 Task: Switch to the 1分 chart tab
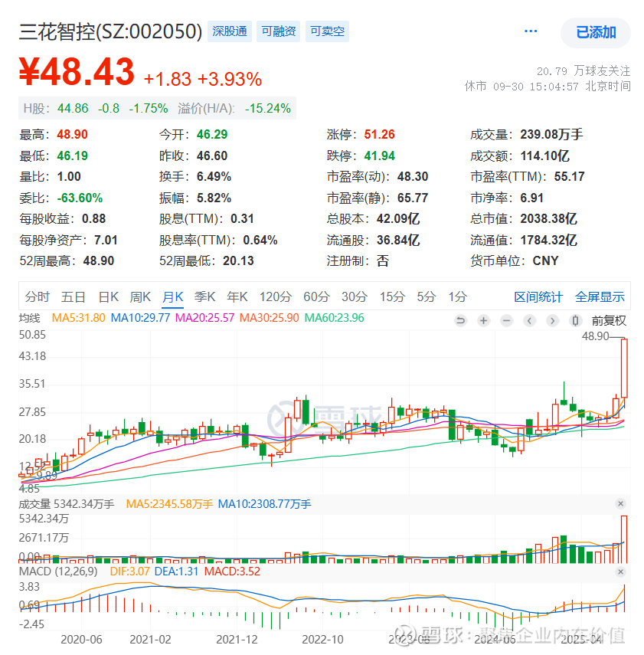point(457,297)
